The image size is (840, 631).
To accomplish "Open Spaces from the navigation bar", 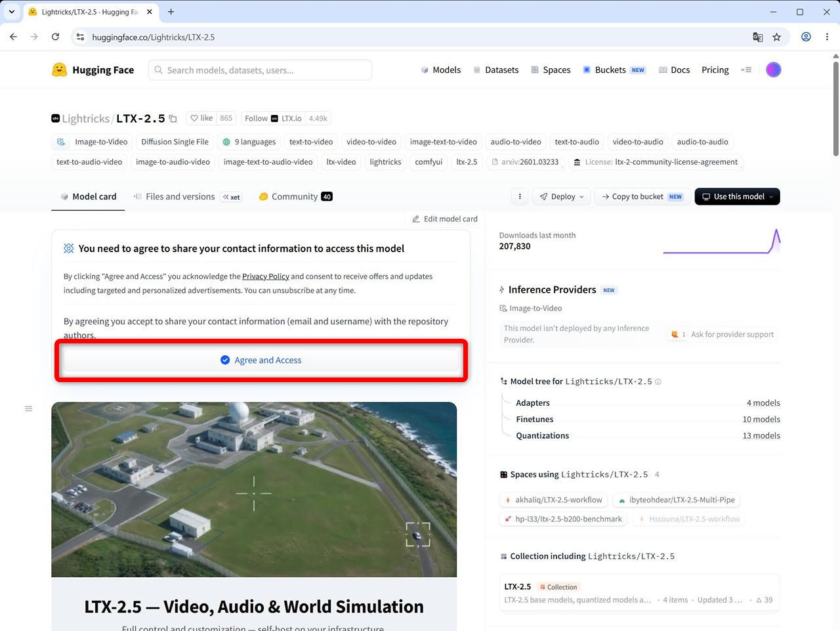I will (x=551, y=70).
